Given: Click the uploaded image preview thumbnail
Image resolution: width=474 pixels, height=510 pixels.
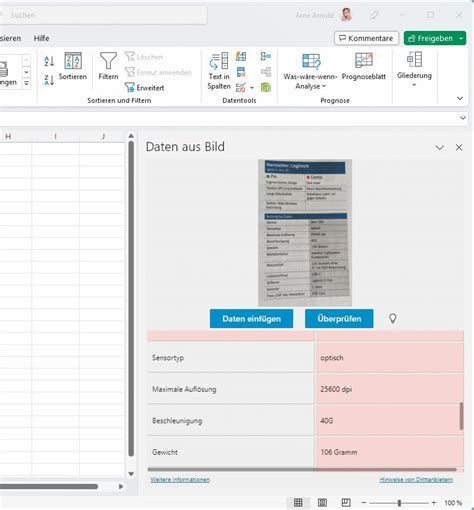Looking at the screenshot, I should pos(305,233).
